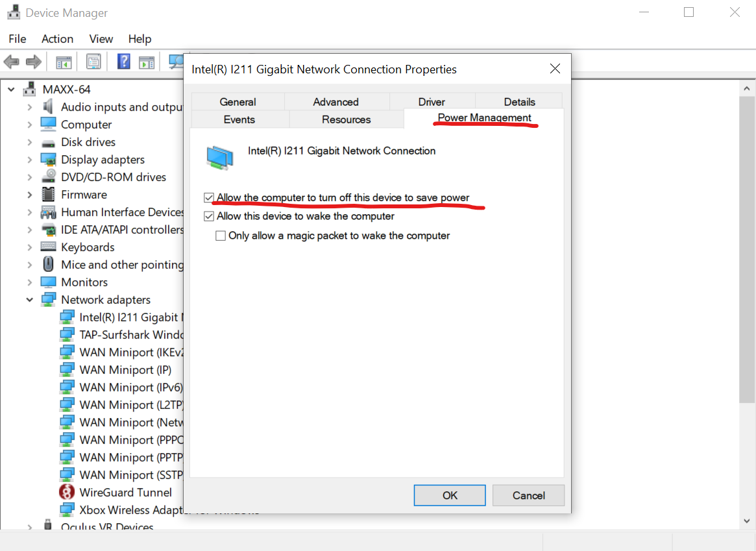Expand the Disk drives node

click(x=29, y=142)
